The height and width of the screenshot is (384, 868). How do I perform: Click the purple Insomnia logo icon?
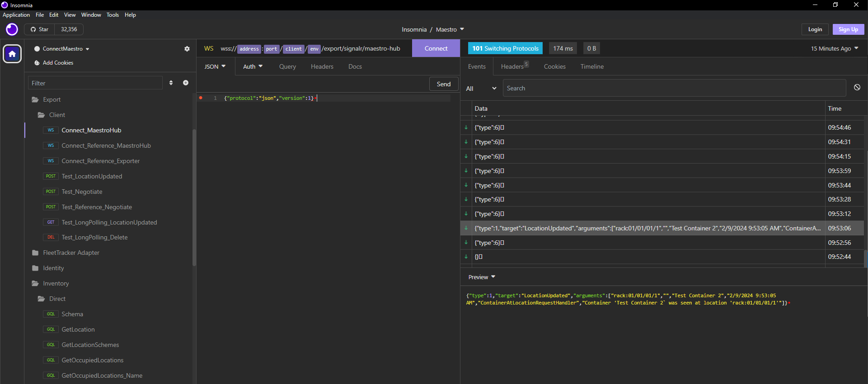point(12,30)
